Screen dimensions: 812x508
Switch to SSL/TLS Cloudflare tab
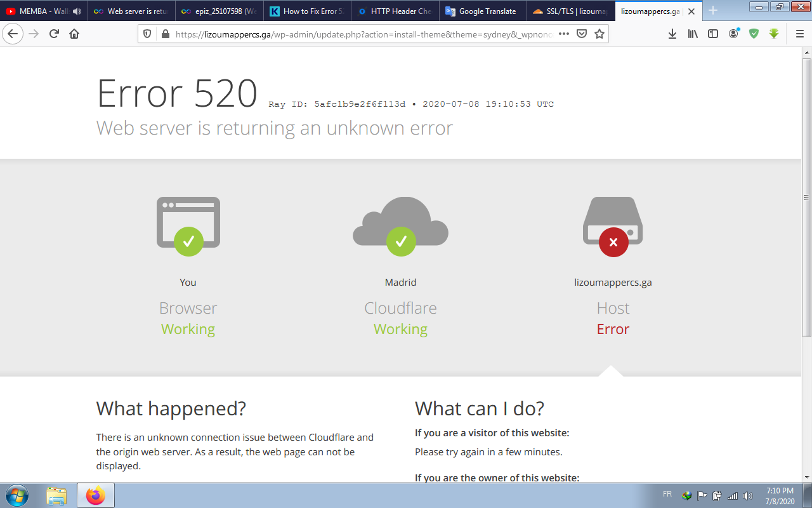[x=571, y=11]
